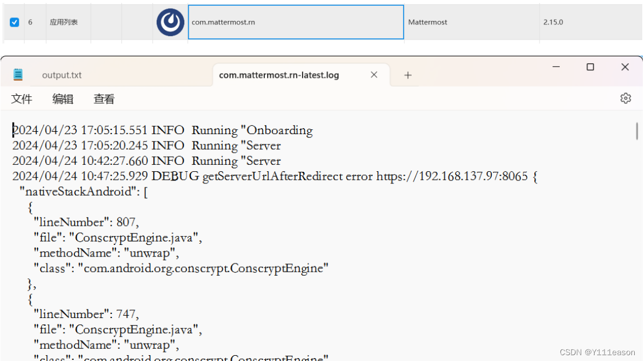
Task: Close the Notepad window
Action: [625, 67]
